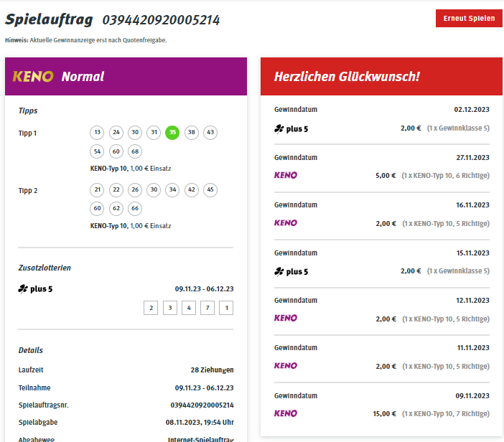Image resolution: width=504 pixels, height=442 pixels.
Task: Click plus 5 digit box showing 1
Action: coord(226,308)
